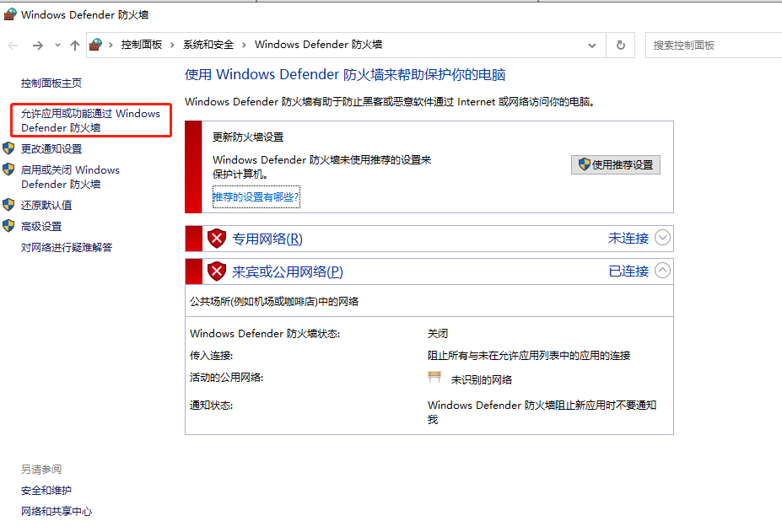
Task: Click red shield icon for 专用网络
Action: point(217,239)
